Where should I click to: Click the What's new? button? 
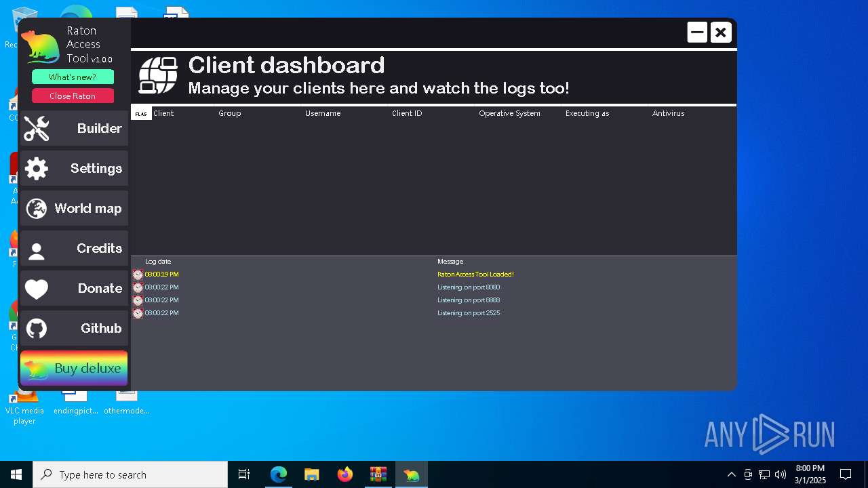(73, 77)
